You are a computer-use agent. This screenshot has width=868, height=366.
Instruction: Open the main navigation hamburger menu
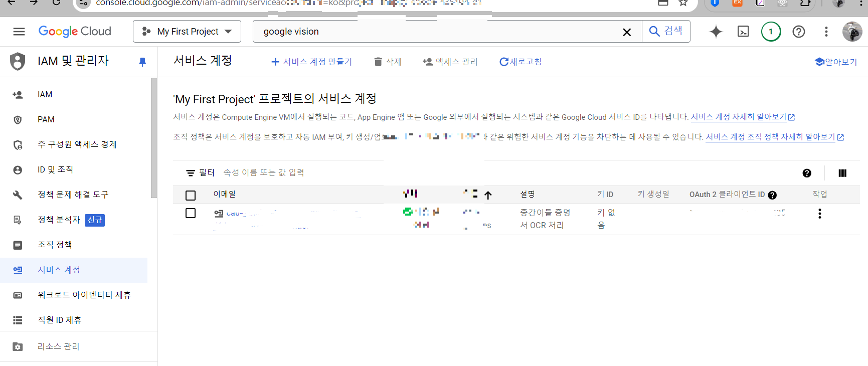(19, 32)
